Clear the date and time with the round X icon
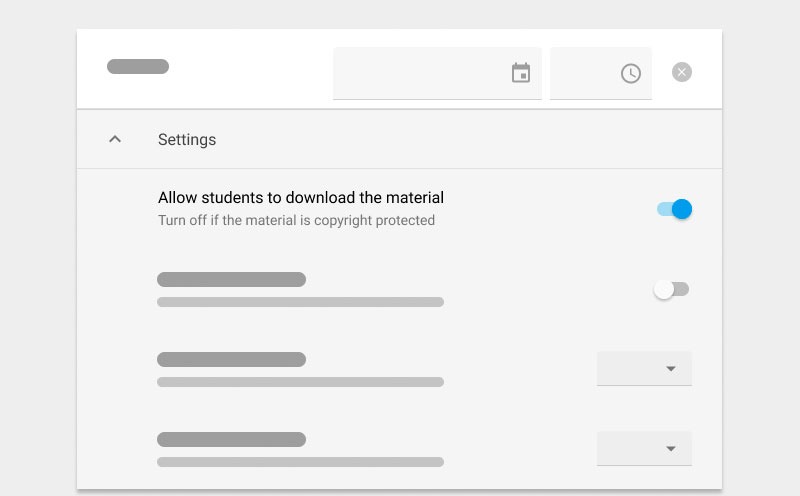Screen dimensions: 800x496 [682, 72]
